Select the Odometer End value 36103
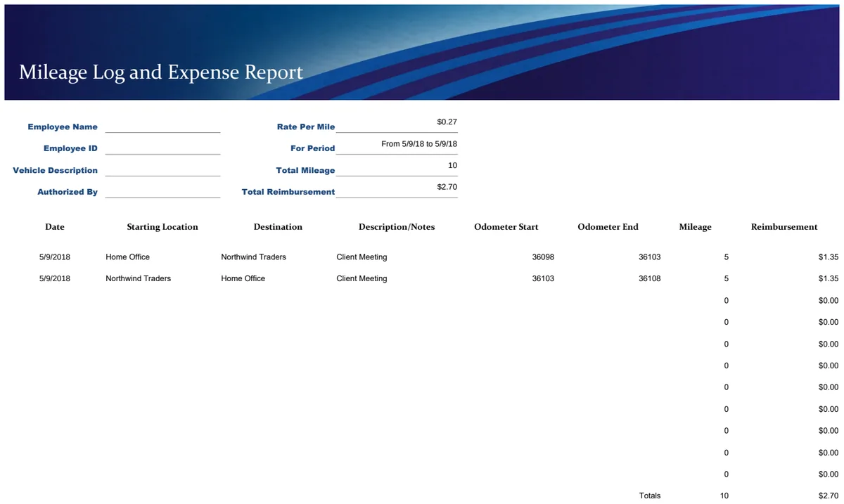The image size is (844, 504). click(x=649, y=257)
